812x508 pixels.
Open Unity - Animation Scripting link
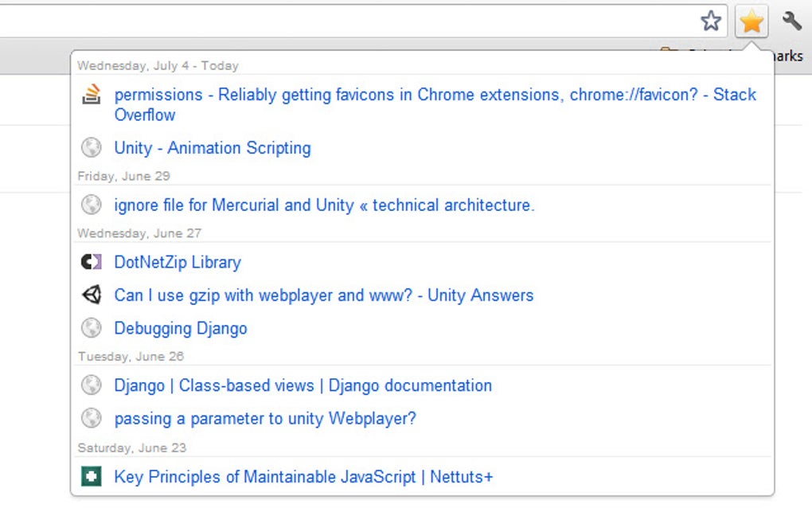[x=213, y=148]
